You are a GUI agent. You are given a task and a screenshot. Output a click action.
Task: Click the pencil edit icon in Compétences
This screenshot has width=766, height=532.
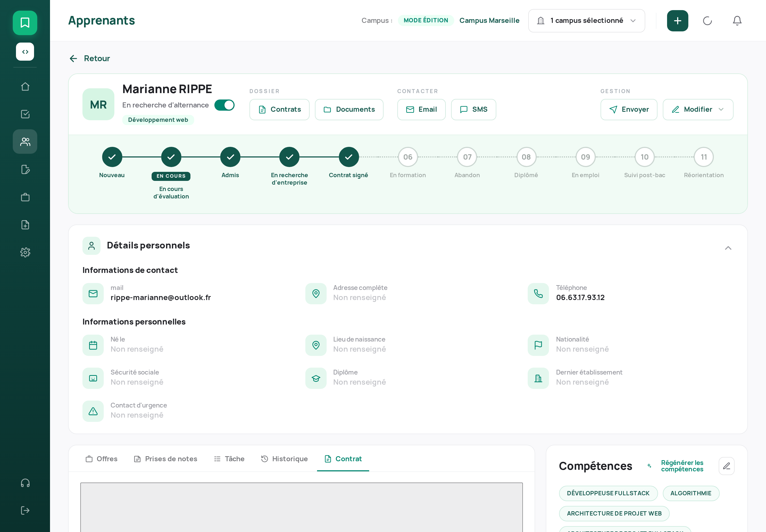(726, 466)
